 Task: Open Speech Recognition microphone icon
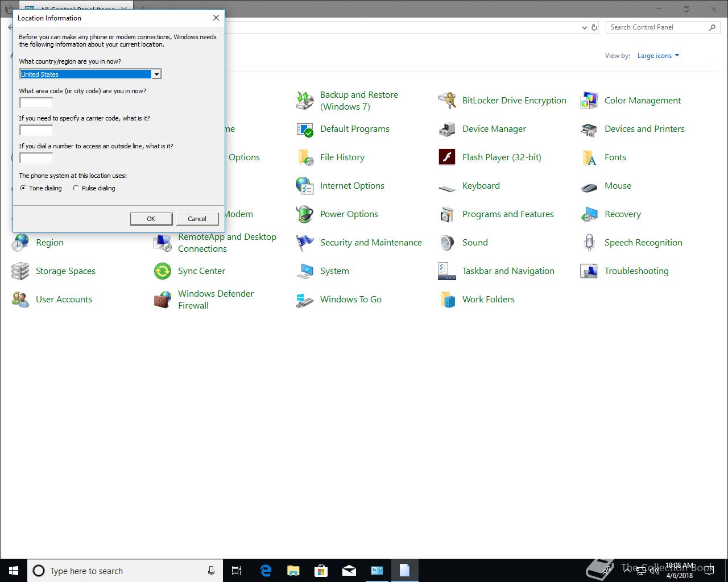(x=589, y=243)
